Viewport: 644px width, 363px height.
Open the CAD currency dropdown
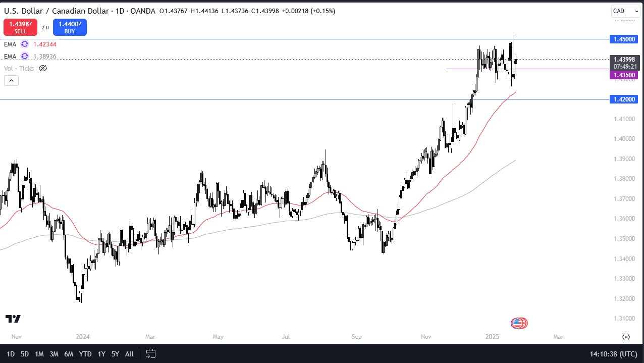coord(625,11)
